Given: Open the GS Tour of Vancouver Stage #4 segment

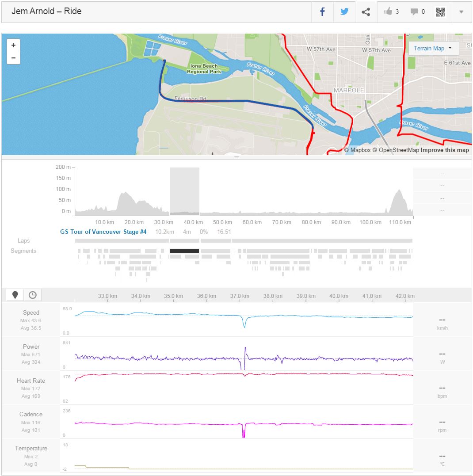Looking at the screenshot, I should tap(103, 232).
